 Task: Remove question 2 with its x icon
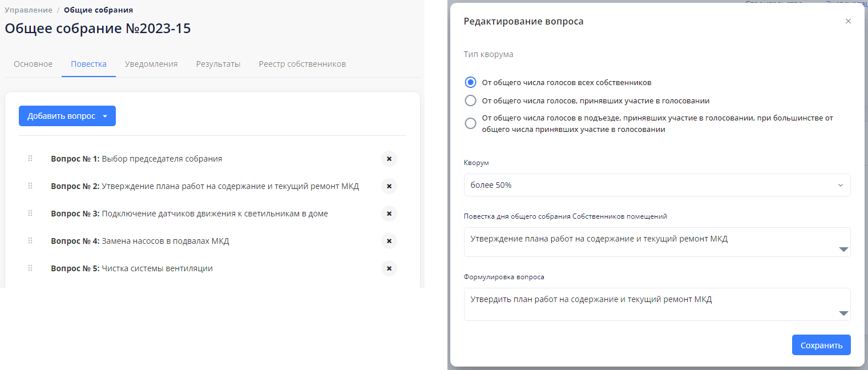389,186
